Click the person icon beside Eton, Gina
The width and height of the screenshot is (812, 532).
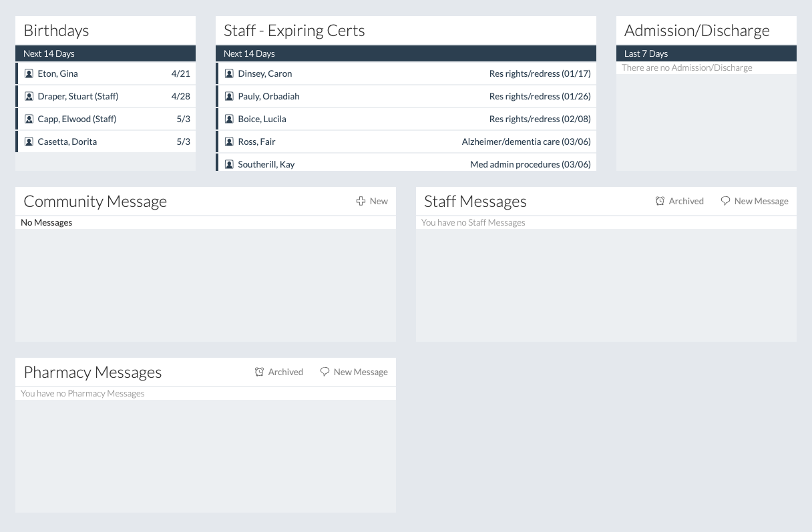click(29, 74)
